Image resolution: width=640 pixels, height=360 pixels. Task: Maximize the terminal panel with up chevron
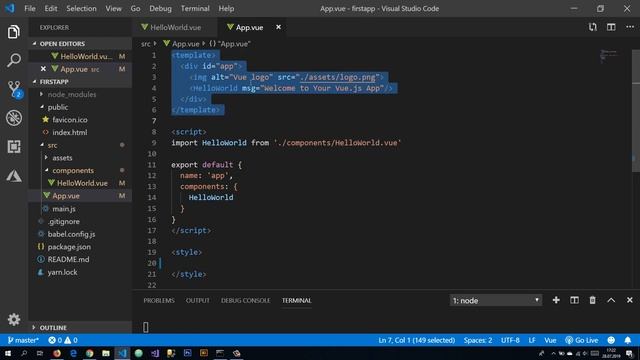tap(611, 300)
